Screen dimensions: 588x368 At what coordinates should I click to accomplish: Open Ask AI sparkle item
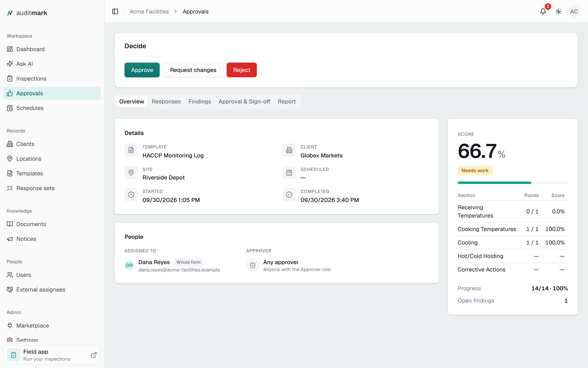52,64
